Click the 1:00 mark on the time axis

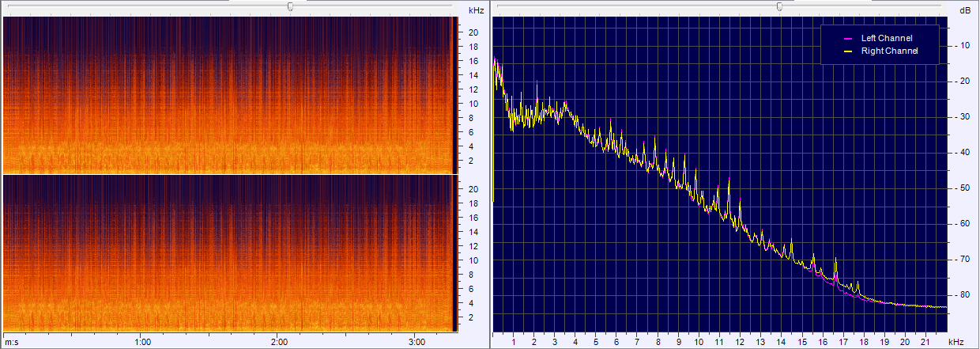click(143, 342)
